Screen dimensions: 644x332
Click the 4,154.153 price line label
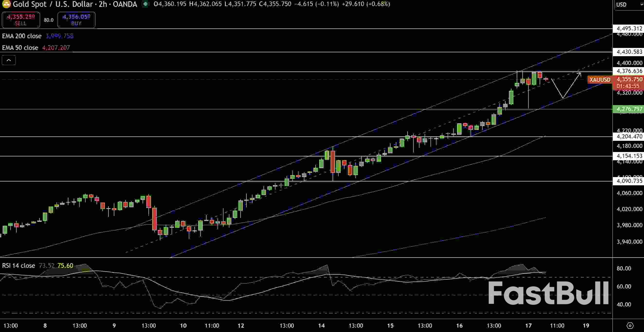tap(629, 156)
